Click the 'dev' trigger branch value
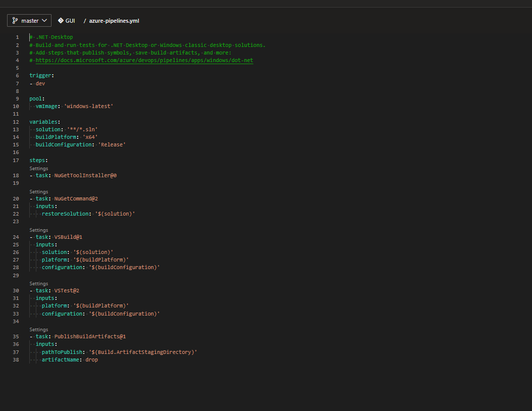This screenshot has height=411, width=532. [x=40, y=83]
